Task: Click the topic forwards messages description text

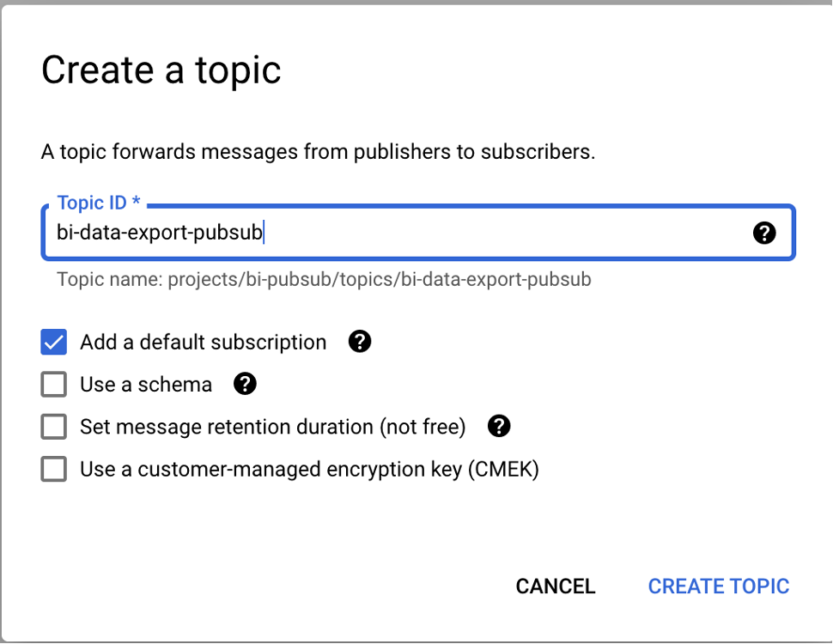Action: click(318, 153)
